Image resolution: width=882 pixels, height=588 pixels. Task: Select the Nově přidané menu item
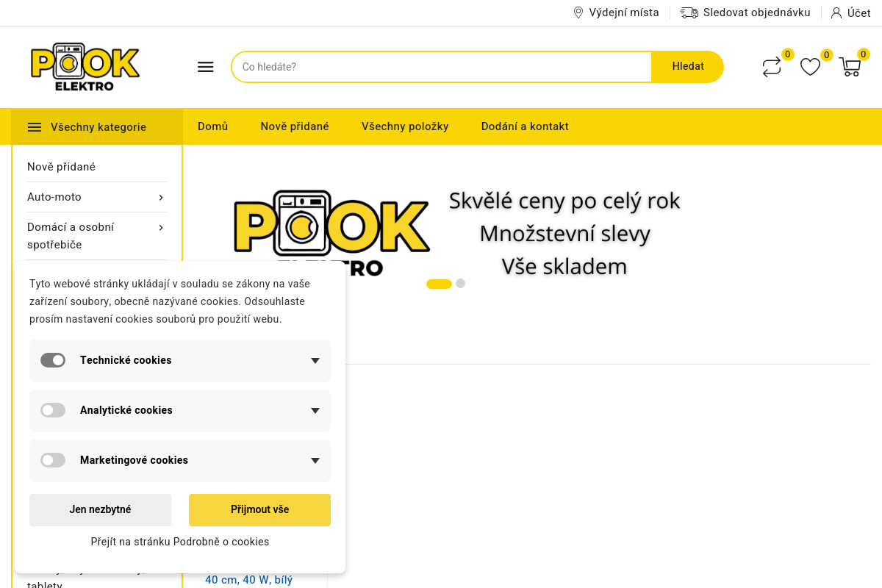pos(295,126)
